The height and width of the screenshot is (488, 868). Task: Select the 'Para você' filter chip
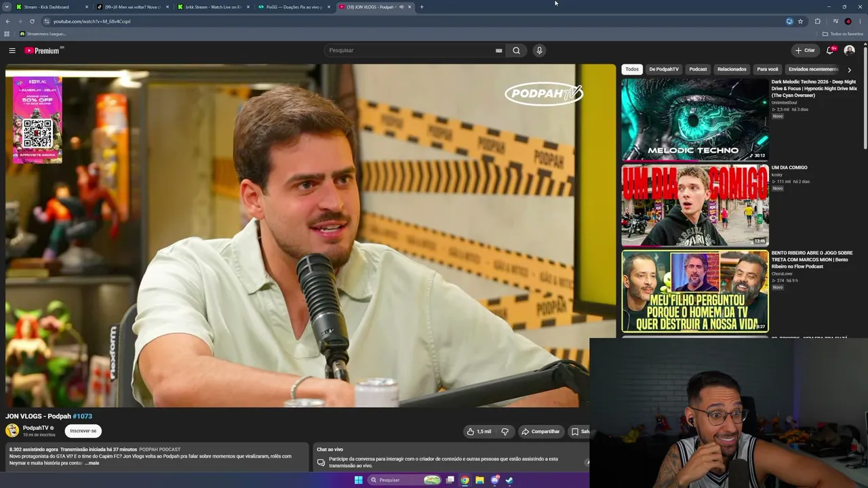[768, 69]
